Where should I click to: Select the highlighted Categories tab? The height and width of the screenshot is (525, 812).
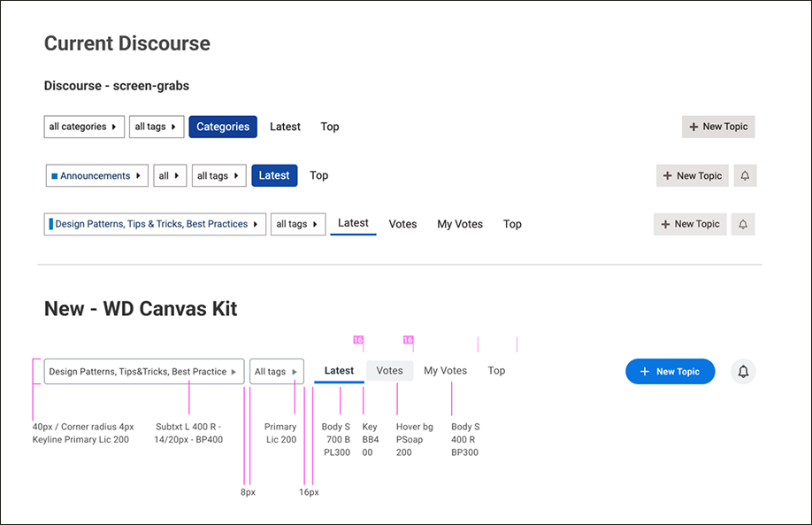(x=223, y=127)
